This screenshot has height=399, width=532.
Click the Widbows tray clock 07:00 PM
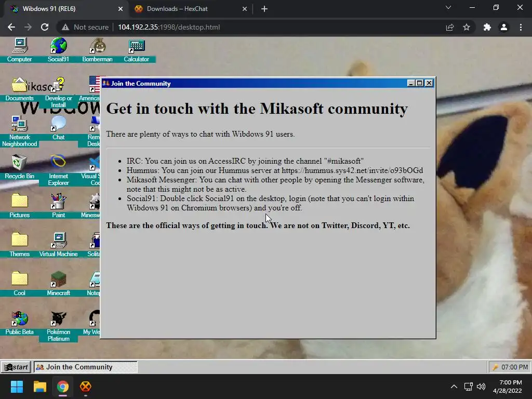point(514,367)
